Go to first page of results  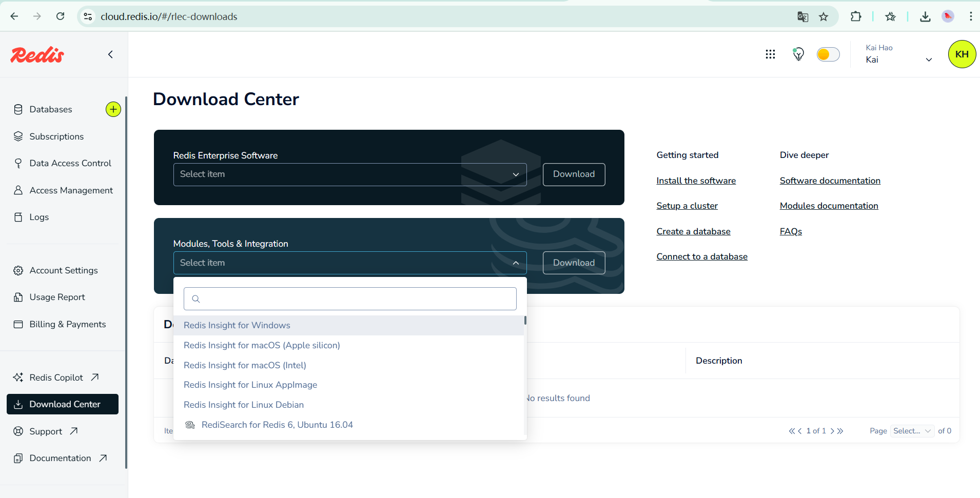tap(792, 431)
